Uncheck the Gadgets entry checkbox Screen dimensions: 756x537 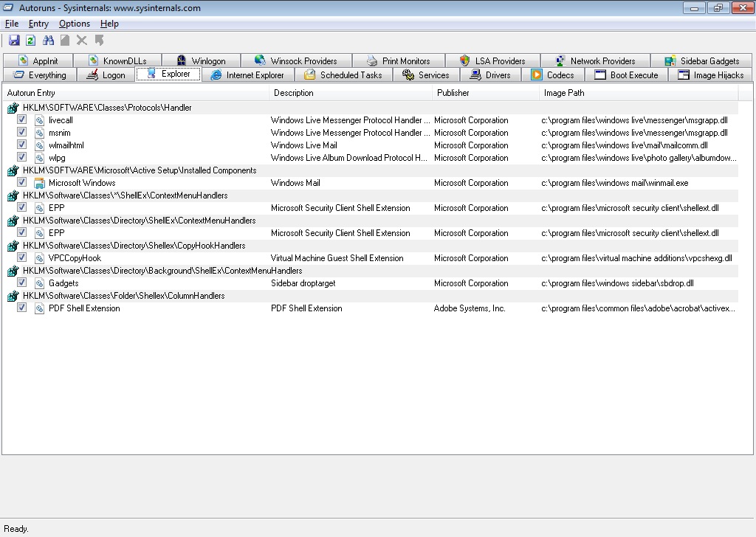pos(21,283)
